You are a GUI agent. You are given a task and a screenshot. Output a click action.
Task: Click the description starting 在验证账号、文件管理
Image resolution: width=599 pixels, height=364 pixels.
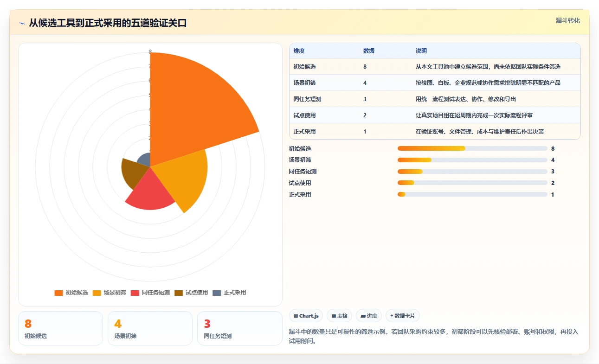tap(480, 132)
